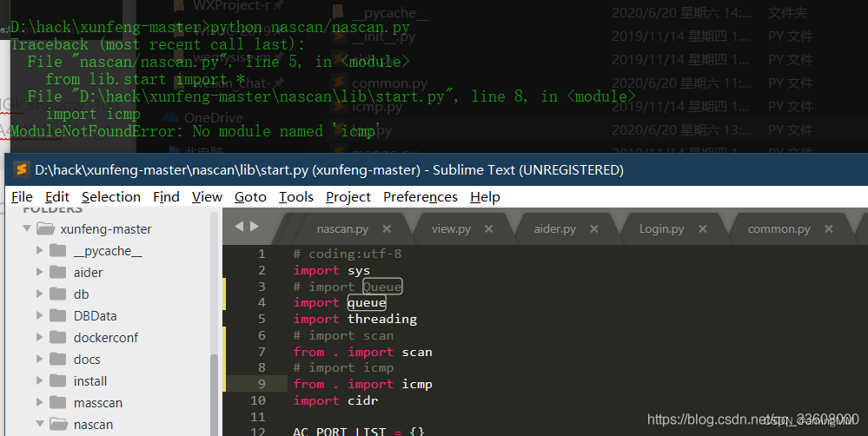Select the xunfeng-master folder icon

(45, 228)
